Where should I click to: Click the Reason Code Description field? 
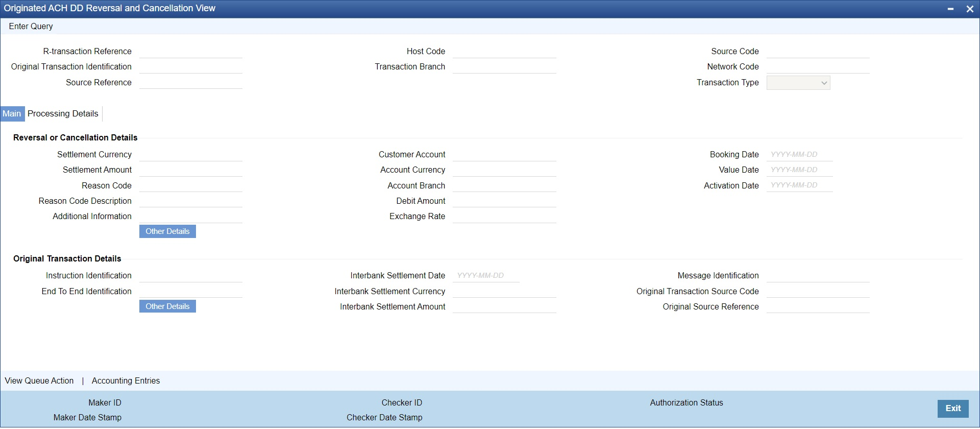(191, 201)
